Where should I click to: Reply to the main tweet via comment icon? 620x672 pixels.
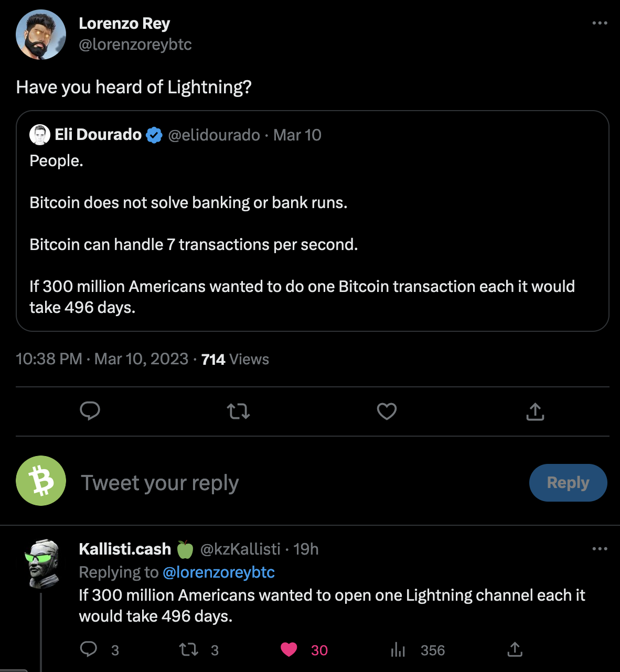coord(90,411)
